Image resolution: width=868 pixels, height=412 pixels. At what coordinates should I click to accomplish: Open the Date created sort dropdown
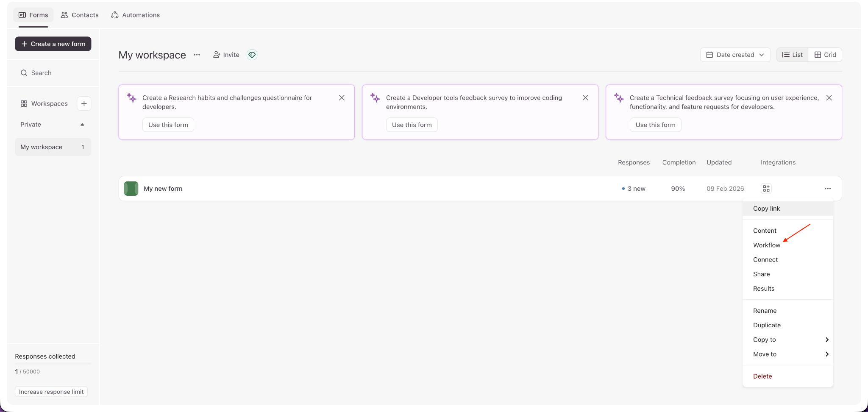tap(735, 55)
